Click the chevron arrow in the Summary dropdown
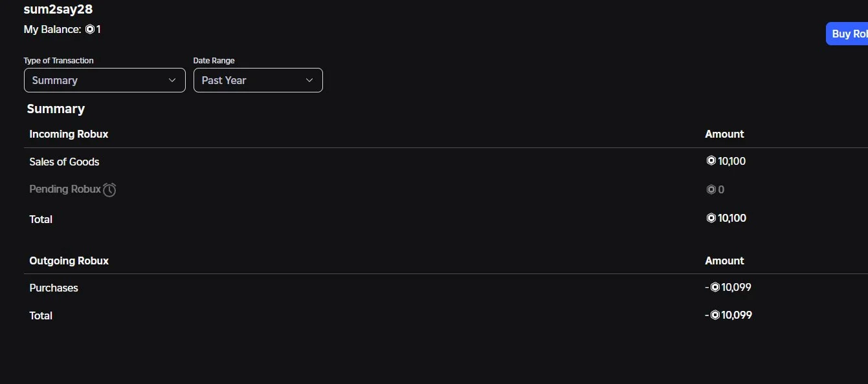 coord(172,80)
